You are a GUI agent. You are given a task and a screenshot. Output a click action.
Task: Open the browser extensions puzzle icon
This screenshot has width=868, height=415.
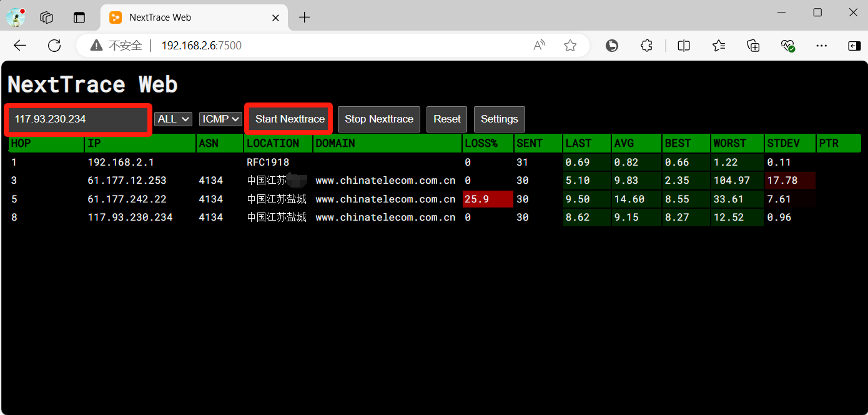pyautogui.click(x=647, y=46)
